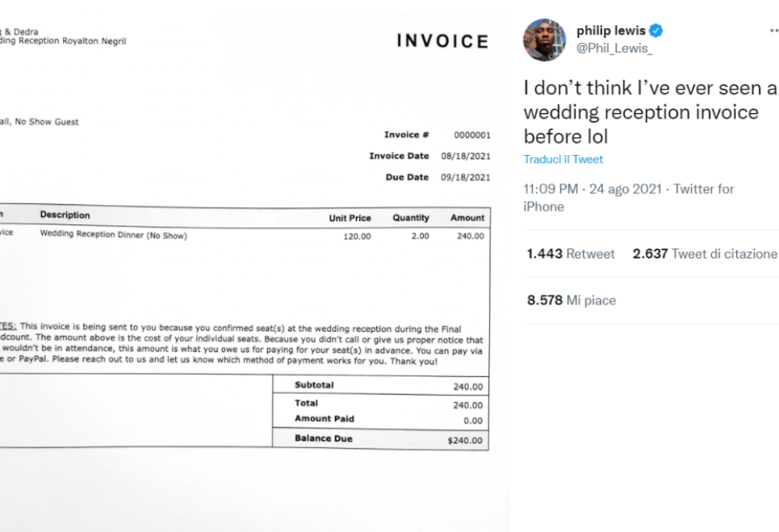779x532 pixels.
Task: Click the Balance Due $240.00 amount
Action: coord(465,441)
